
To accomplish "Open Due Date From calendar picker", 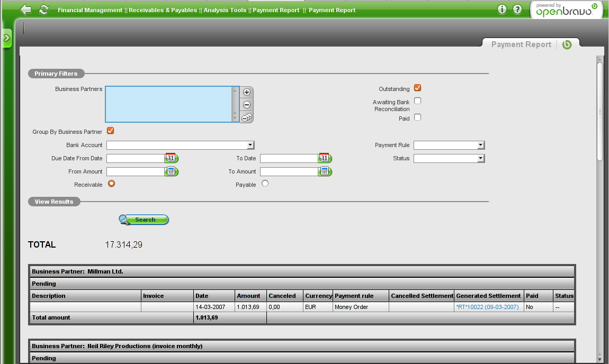I will point(171,158).
